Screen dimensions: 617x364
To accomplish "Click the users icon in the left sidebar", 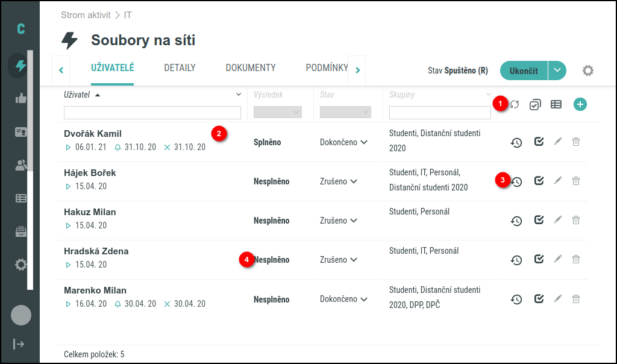I will [20, 164].
